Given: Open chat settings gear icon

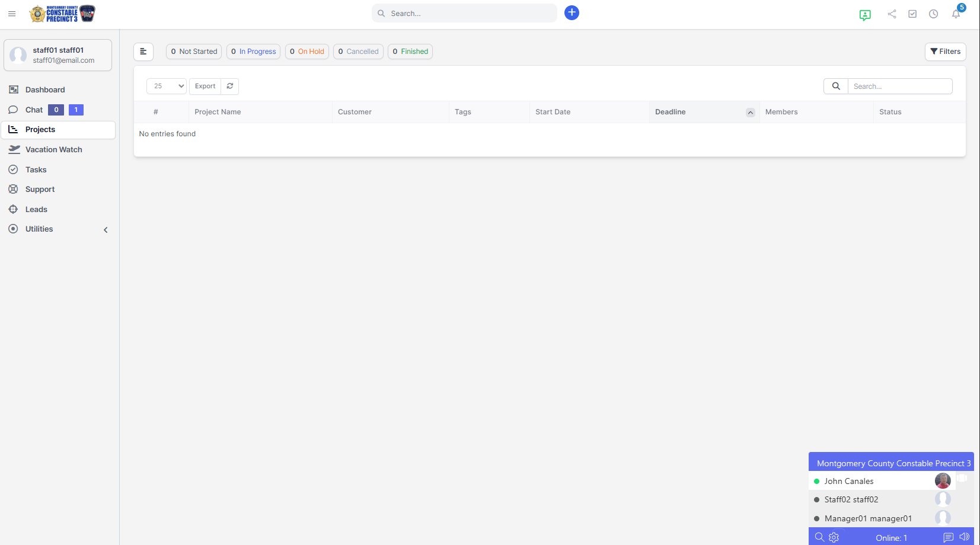Looking at the screenshot, I should click(x=834, y=537).
